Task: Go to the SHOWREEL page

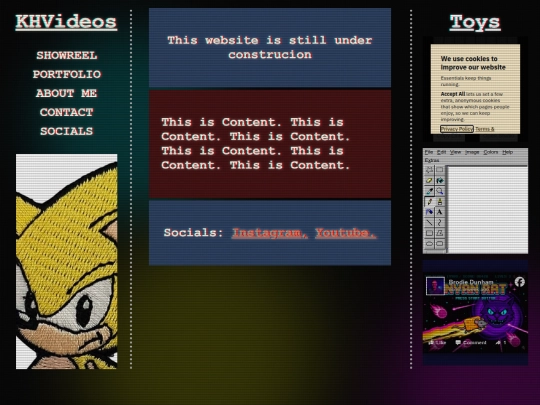Action: pyautogui.click(x=67, y=55)
